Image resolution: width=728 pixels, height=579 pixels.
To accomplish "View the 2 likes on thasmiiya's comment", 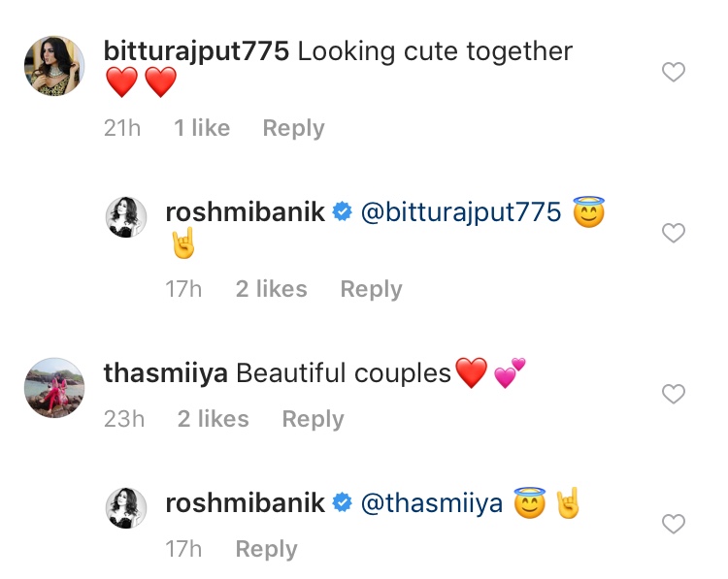I will pyautogui.click(x=213, y=419).
